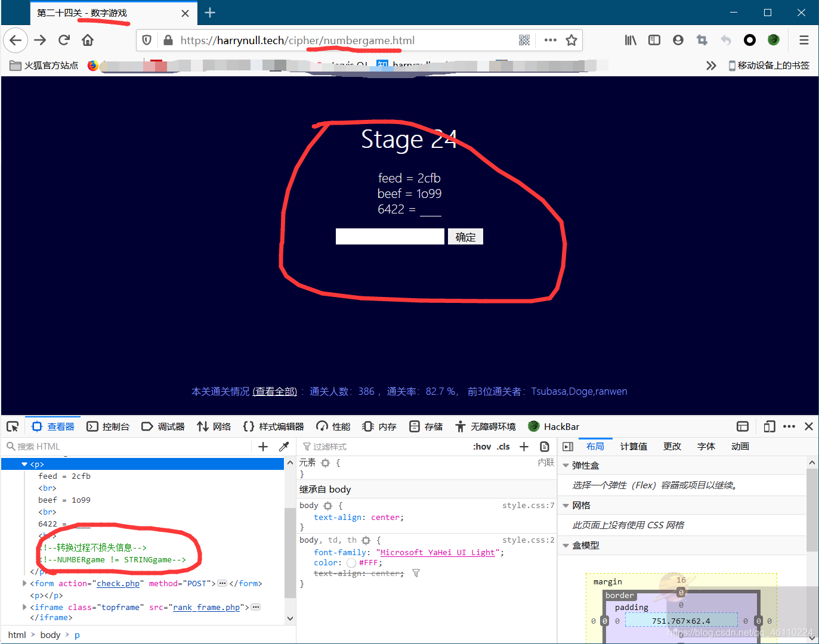The height and width of the screenshot is (644, 819).
Task: Click the #FFF color swatch
Action: [351, 563]
